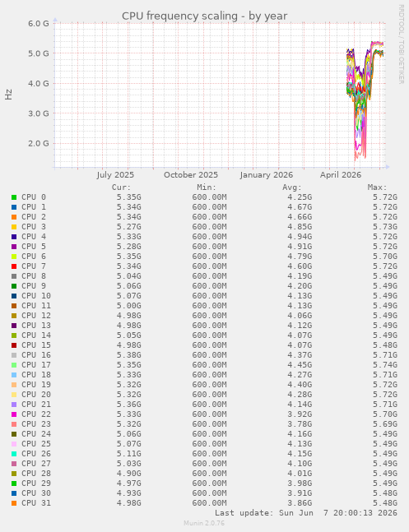Image resolution: width=409 pixels, height=532 pixels.
Task: Click CPU 31 average value 3.86G
Action: coord(300,503)
